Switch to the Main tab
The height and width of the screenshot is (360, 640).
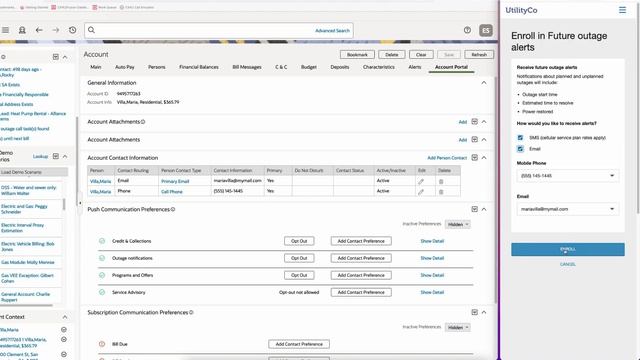(96, 67)
